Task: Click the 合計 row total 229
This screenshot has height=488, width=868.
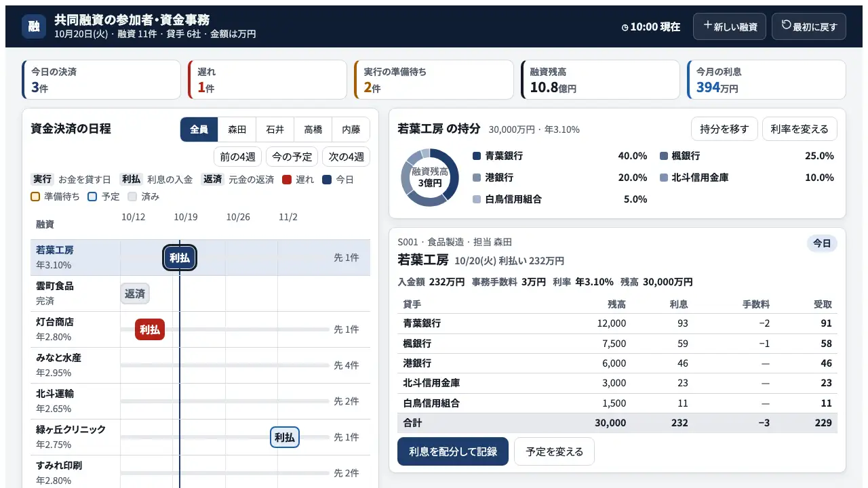Action: point(822,423)
